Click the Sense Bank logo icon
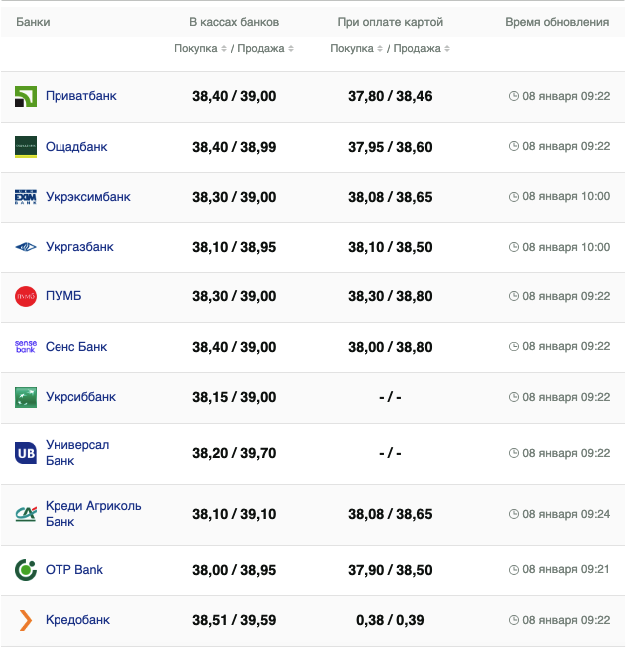The height and width of the screenshot is (647, 626). tap(26, 347)
